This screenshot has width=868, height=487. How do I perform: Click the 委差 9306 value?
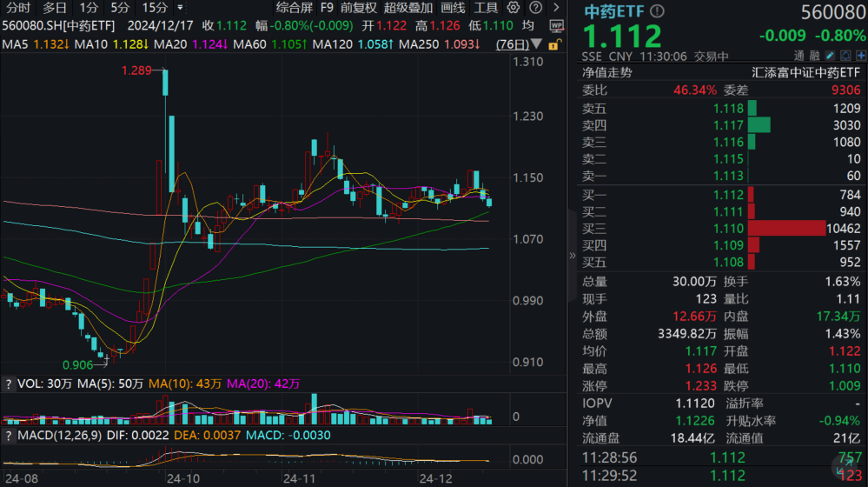pos(846,90)
